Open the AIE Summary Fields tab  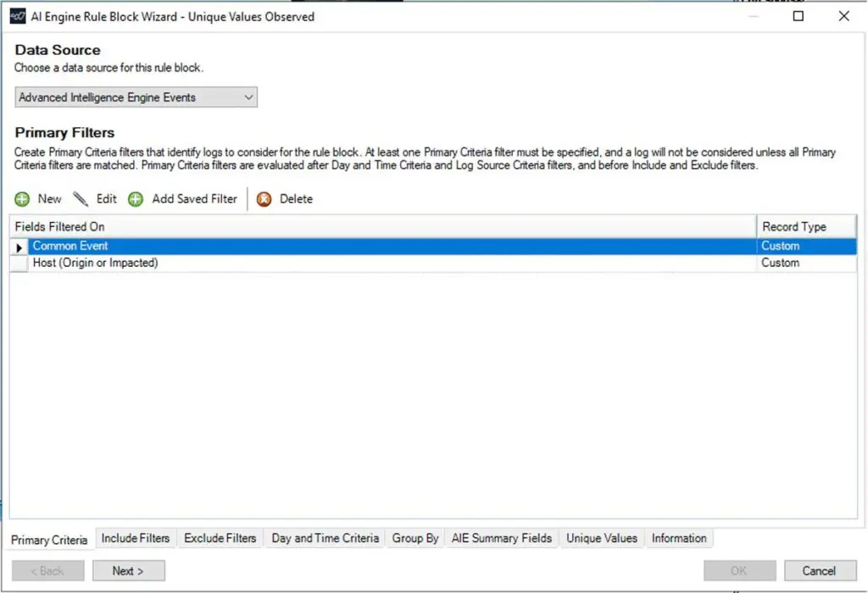(x=501, y=538)
